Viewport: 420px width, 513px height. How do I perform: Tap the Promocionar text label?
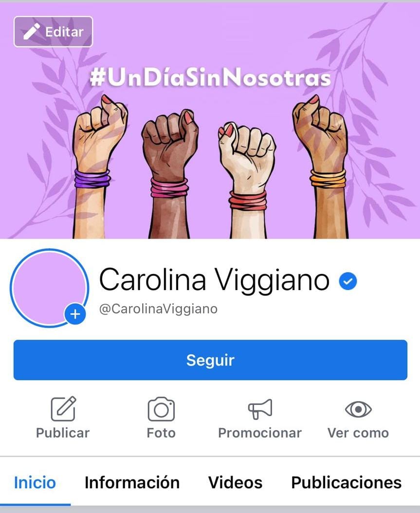tap(260, 433)
